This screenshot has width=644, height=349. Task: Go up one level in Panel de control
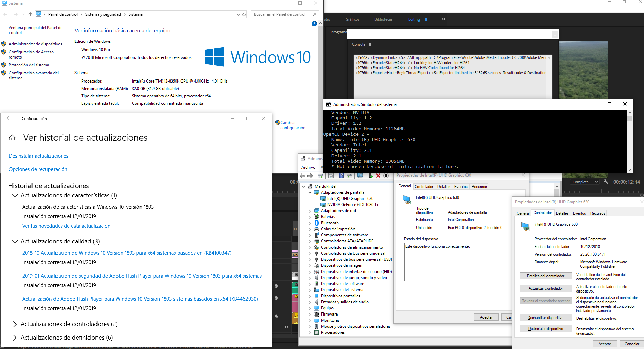pyautogui.click(x=30, y=14)
